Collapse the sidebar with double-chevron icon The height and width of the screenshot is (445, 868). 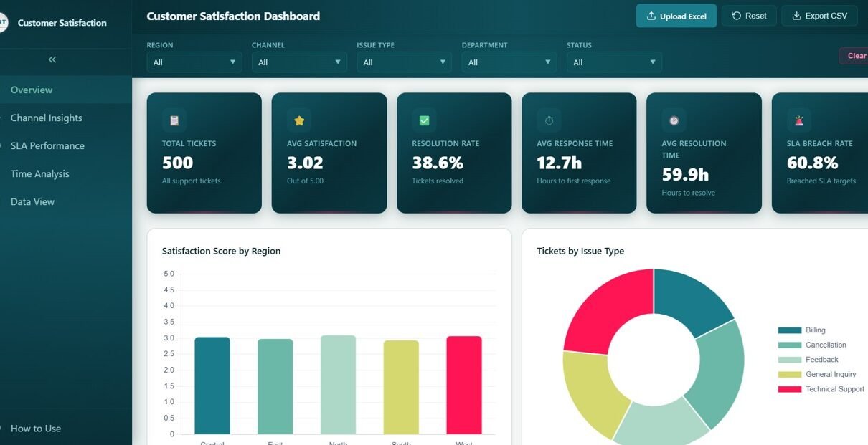click(x=52, y=59)
